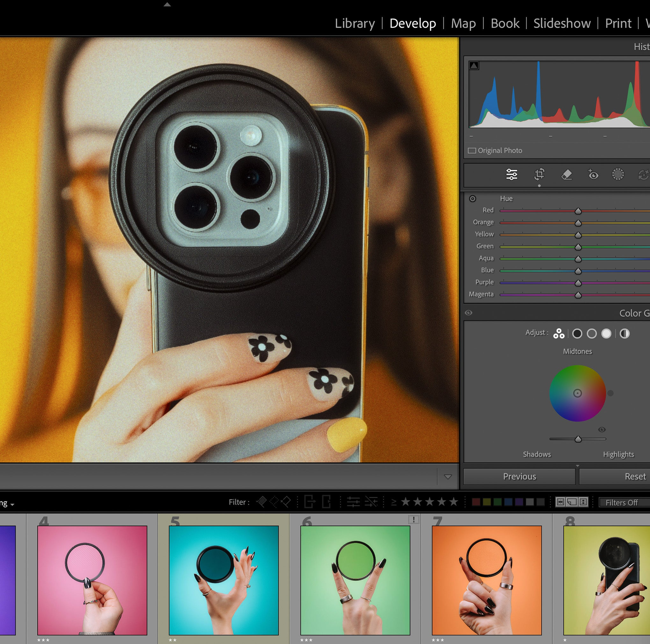
Task: Click the Hue targeted adjustment tool
Action: 473,198
